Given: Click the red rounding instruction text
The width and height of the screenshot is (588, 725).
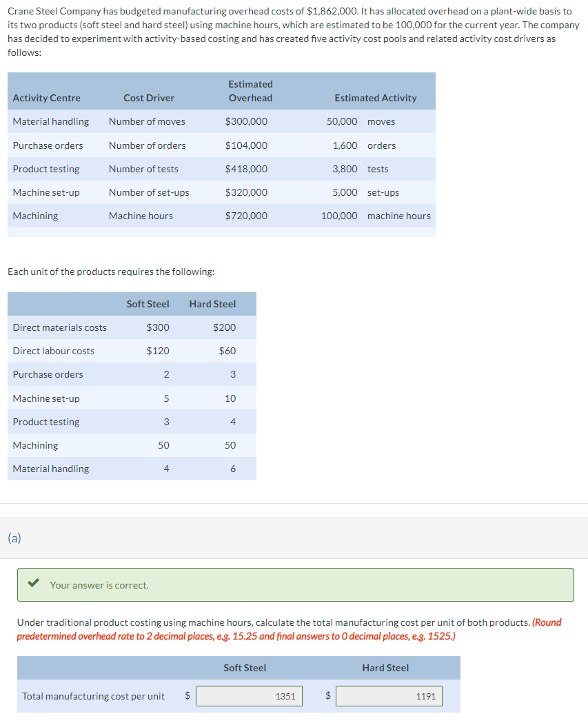Looking at the screenshot, I should point(289,629).
